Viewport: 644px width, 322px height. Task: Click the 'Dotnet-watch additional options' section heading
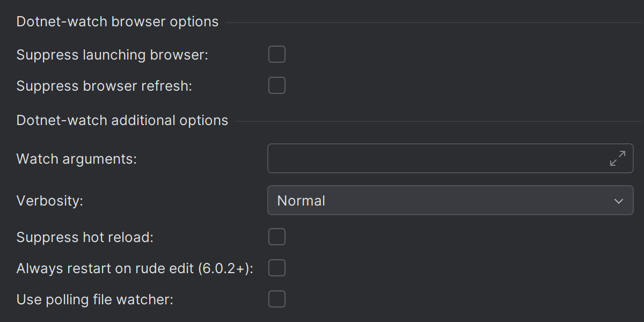click(122, 120)
